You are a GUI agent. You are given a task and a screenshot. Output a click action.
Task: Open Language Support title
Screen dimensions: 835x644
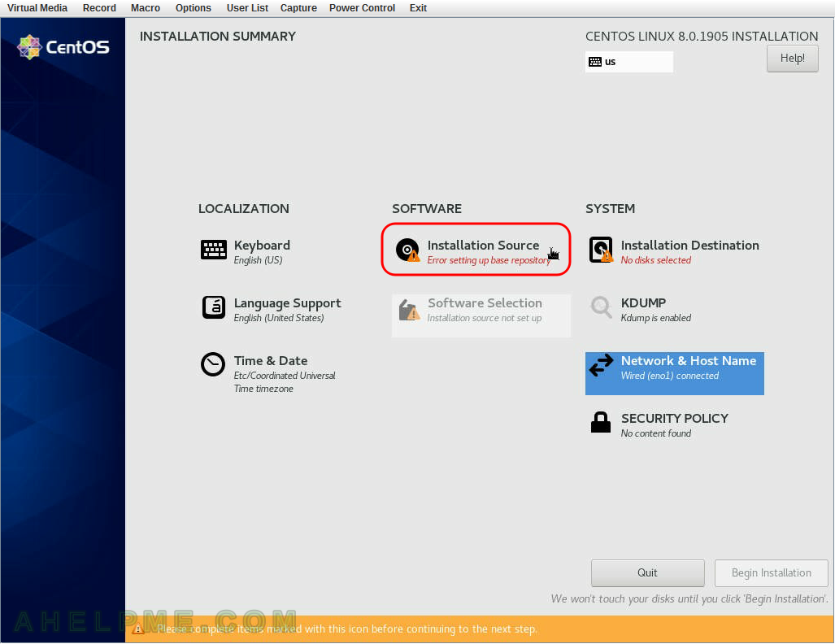(x=288, y=303)
